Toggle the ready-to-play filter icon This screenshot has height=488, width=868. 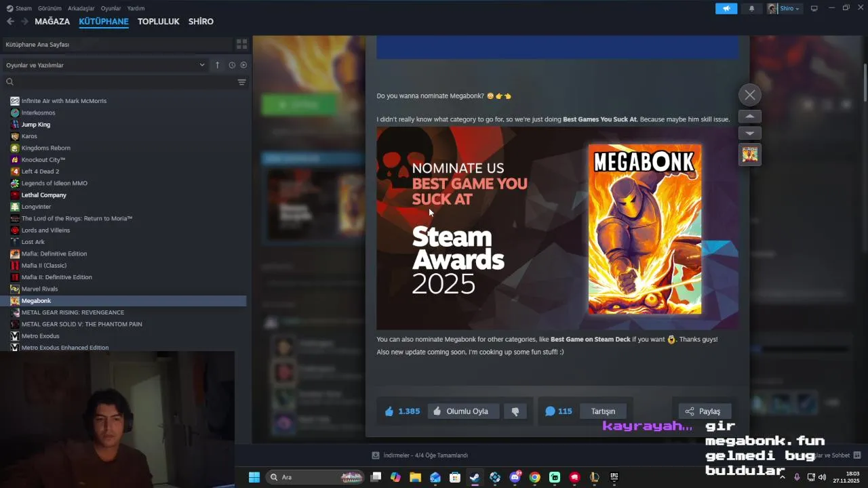coord(243,65)
